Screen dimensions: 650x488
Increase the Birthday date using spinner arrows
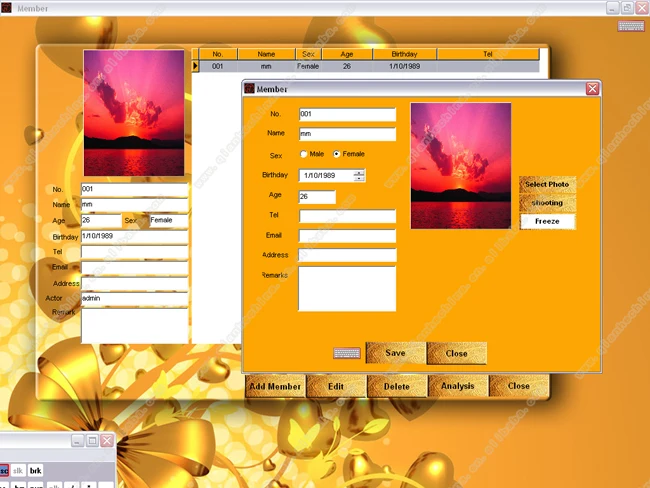359,172
